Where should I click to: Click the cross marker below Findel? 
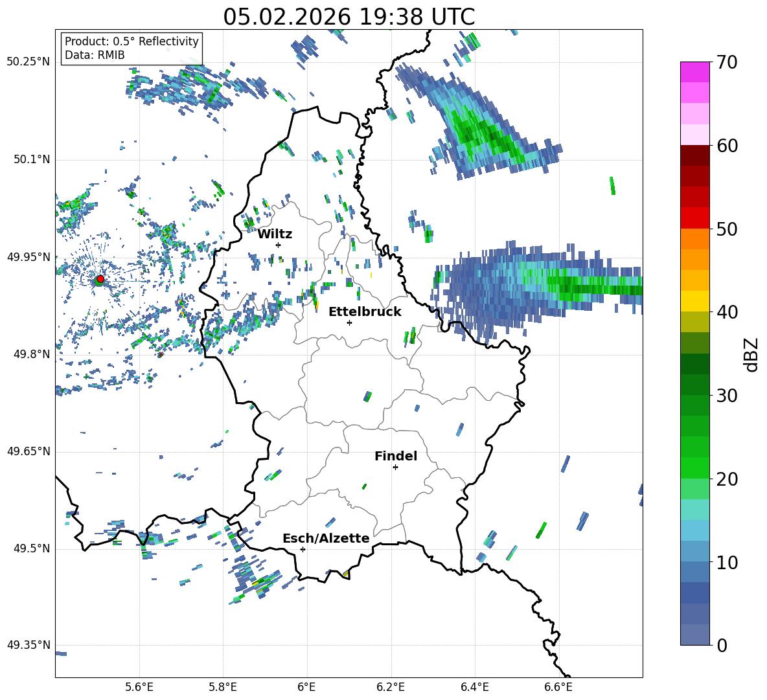pyautogui.click(x=396, y=468)
